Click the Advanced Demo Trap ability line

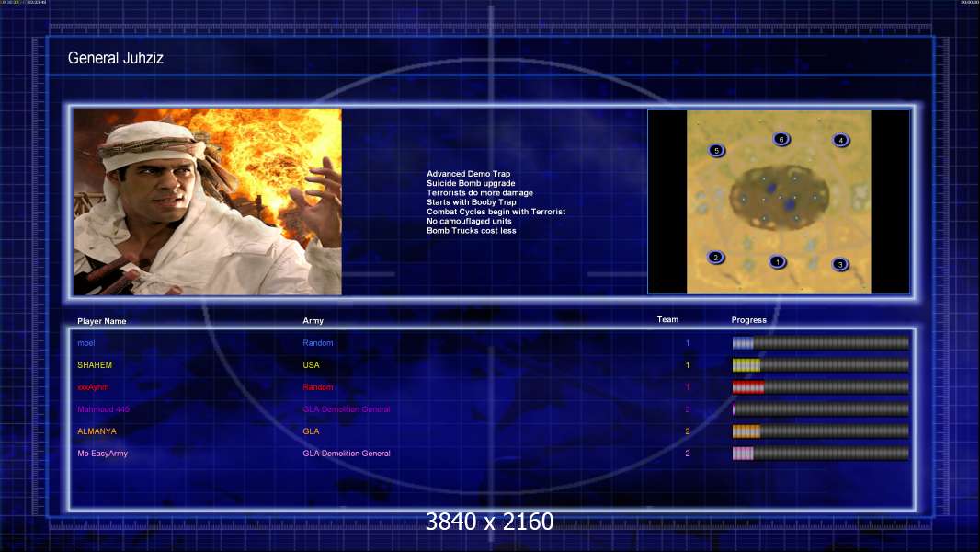(x=468, y=174)
